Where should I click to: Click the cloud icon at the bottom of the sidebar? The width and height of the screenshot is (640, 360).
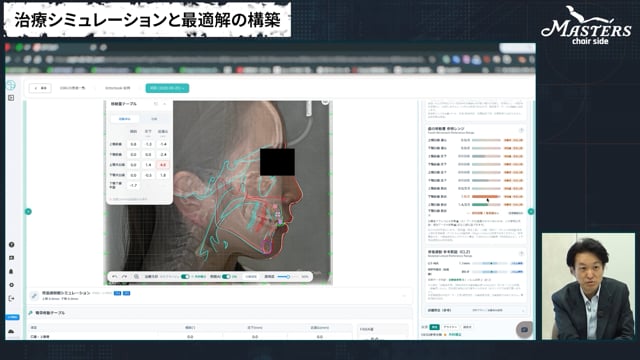pos(11,331)
